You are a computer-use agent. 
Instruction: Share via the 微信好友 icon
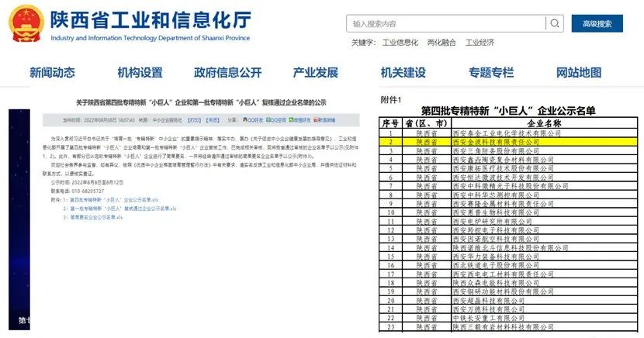point(300,120)
